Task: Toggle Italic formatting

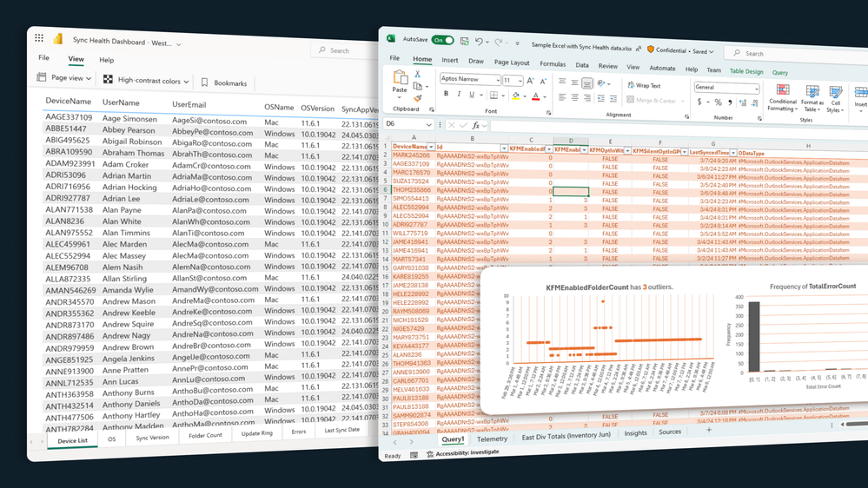Action: click(459, 95)
